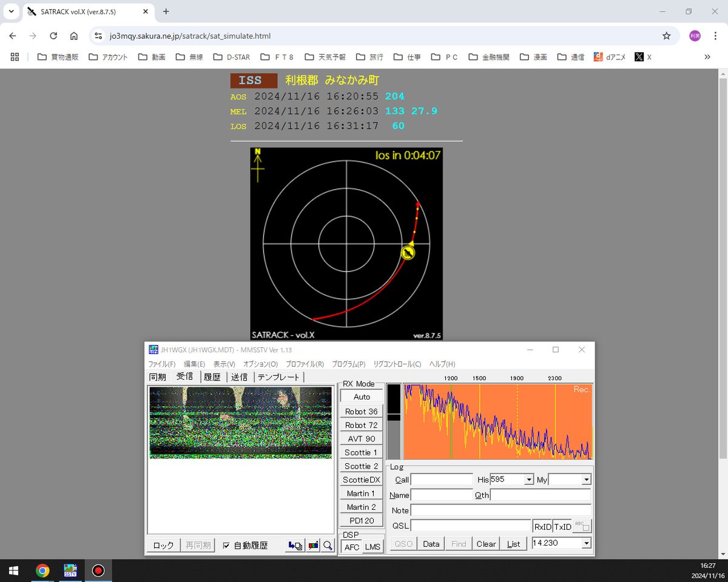Toggle the ABC checkbox next to TxID
The width and height of the screenshot is (728, 582).
pos(582,526)
